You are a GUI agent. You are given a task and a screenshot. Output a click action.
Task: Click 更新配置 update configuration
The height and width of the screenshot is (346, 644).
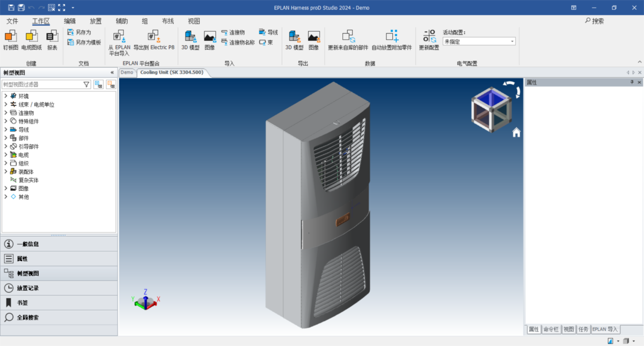(429, 40)
